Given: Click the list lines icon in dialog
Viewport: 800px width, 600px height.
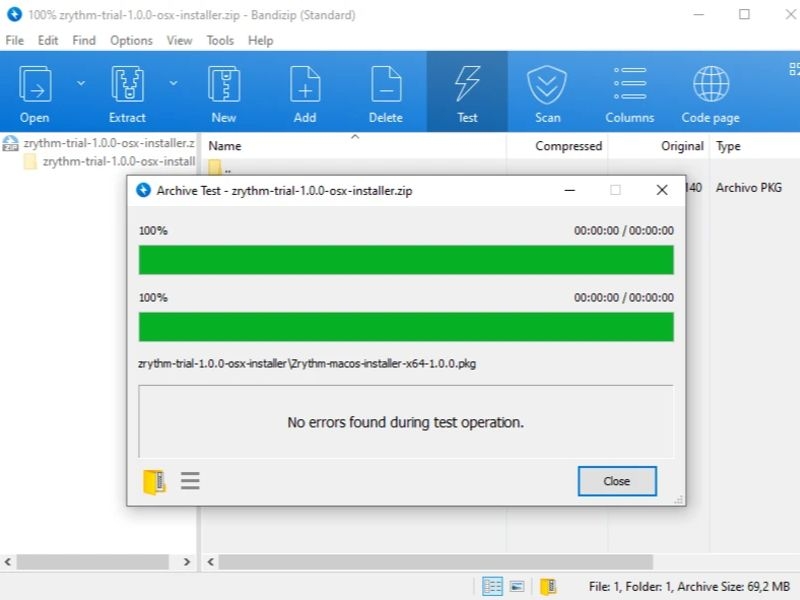Looking at the screenshot, I should pos(190,481).
